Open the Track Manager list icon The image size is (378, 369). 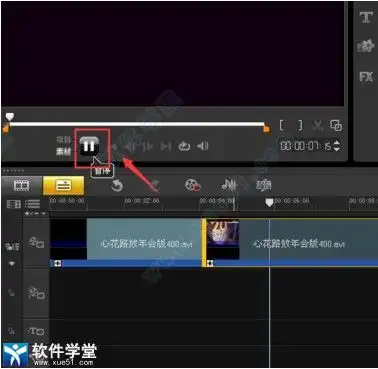pos(32,204)
